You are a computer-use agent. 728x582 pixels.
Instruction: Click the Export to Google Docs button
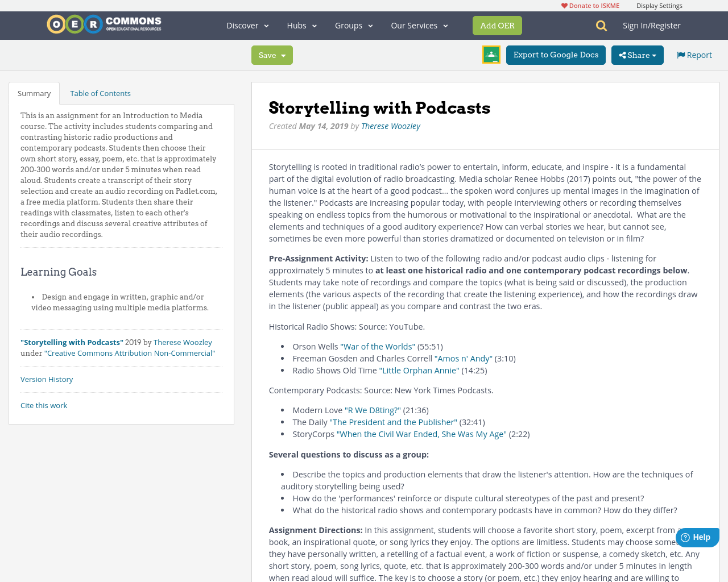[555, 54]
